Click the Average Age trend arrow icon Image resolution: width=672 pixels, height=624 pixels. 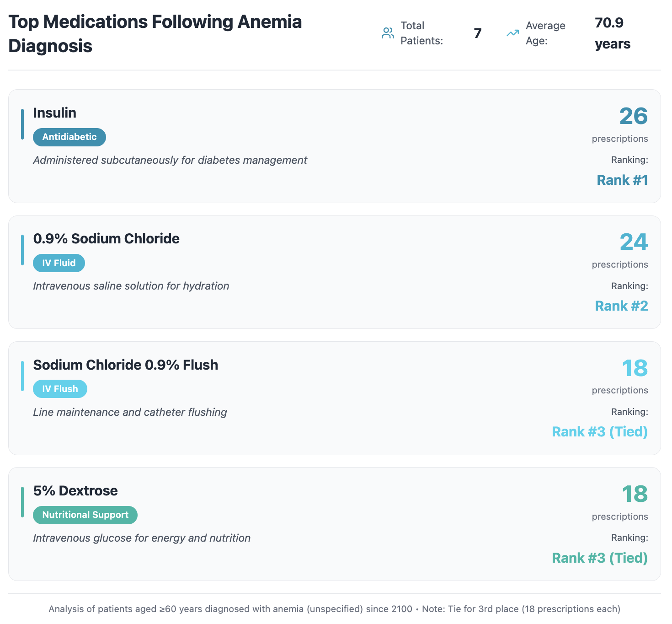click(512, 33)
